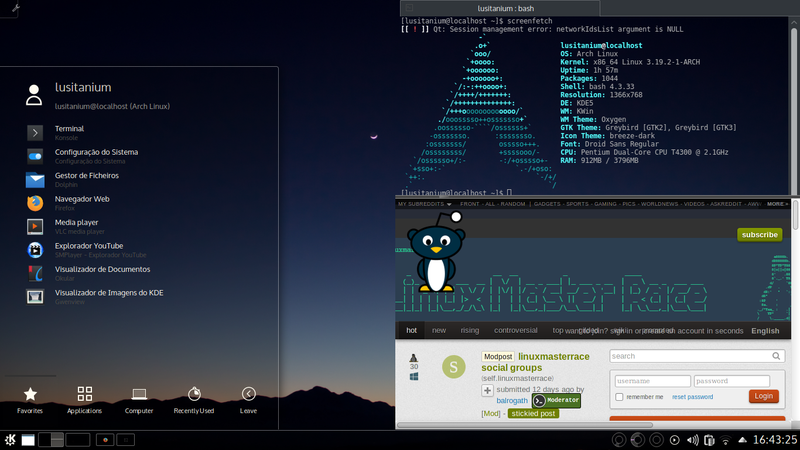Click reset password link

click(692, 397)
